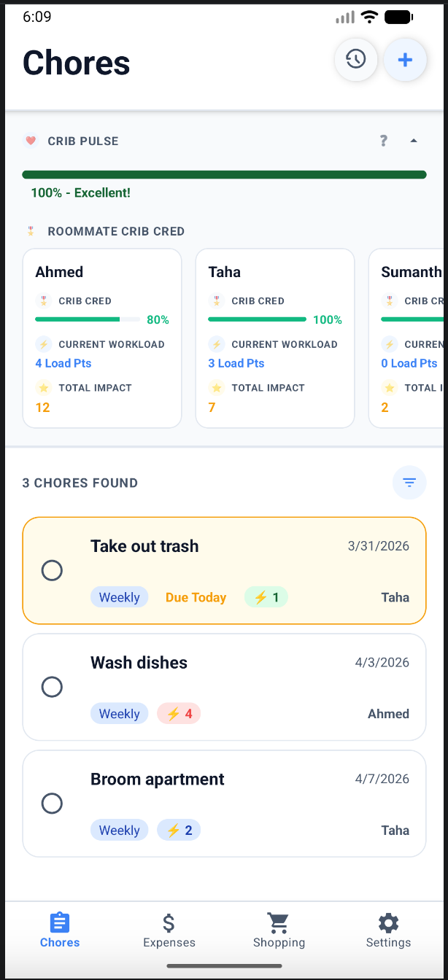This screenshot has height=980, width=448.
Task: Tap the Weekly tag on Take out trash
Action: pos(119,596)
